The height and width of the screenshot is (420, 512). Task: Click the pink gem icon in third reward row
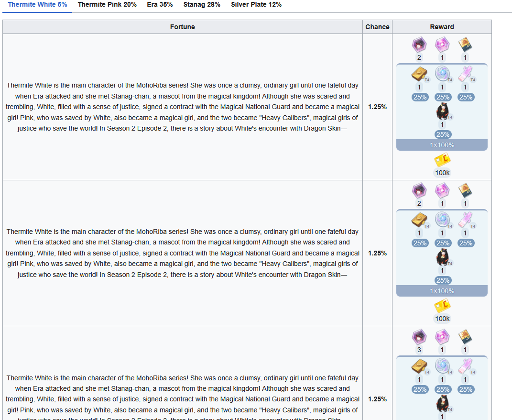point(442,337)
